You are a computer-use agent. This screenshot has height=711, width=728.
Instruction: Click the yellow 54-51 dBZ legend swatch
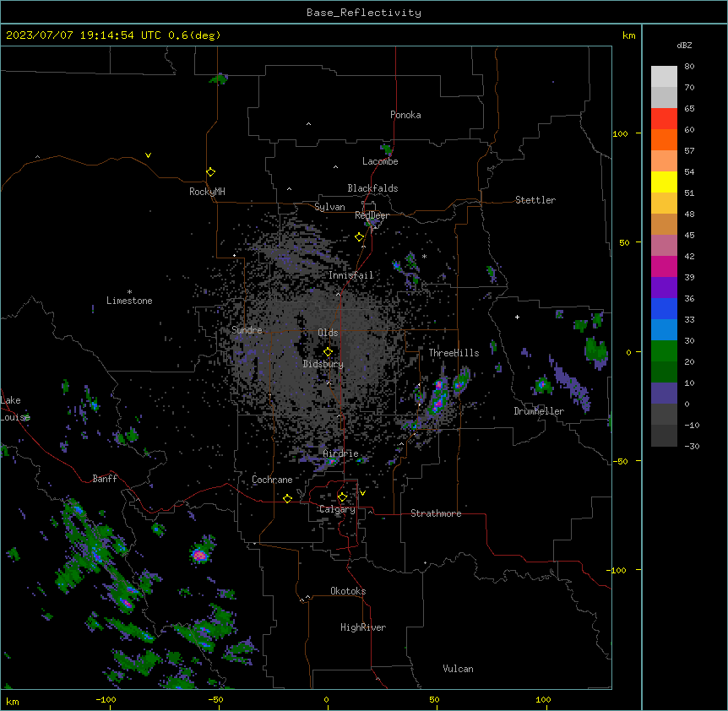pos(664,182)
